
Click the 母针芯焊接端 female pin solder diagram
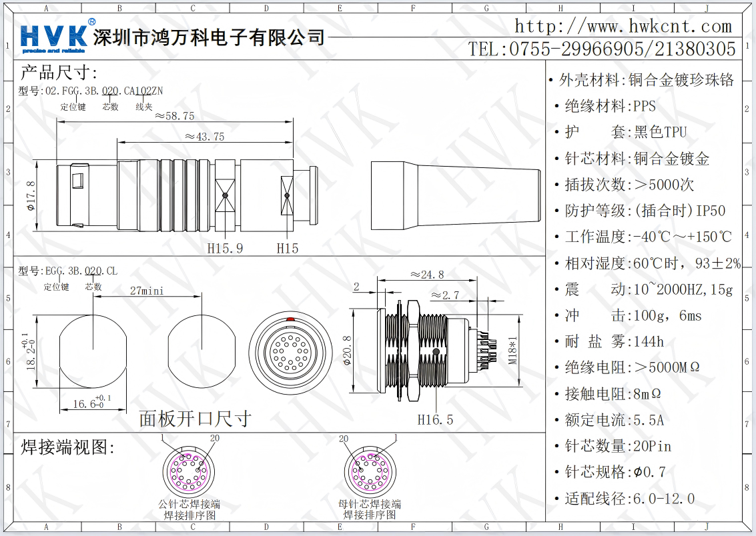pyautogui.click(x=374, y=470)
